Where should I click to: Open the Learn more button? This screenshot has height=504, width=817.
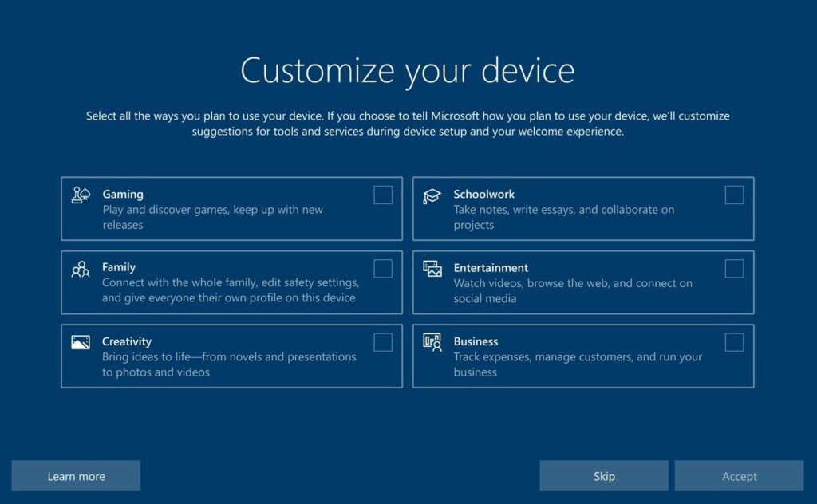[76, 476]
